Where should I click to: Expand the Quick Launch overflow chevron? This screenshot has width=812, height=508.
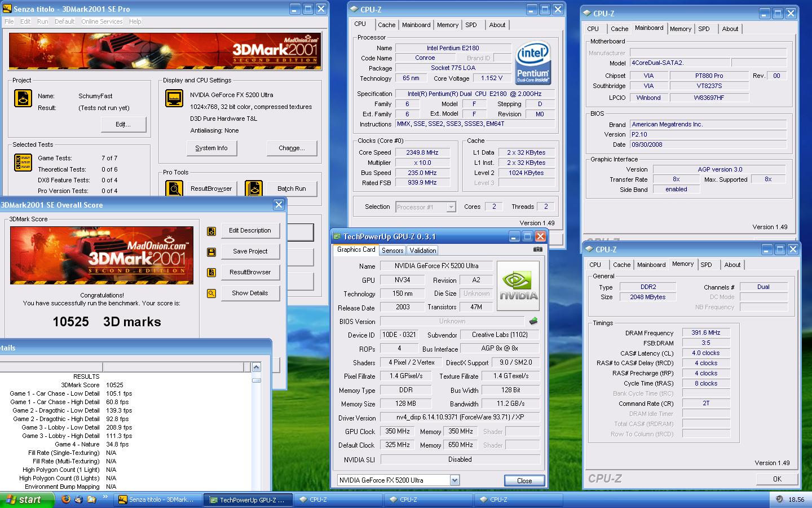[x=105, y=497]
